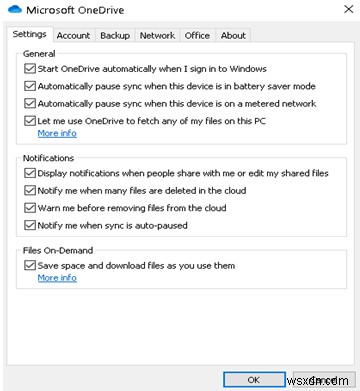Go to the Network tab

point(157,36)
